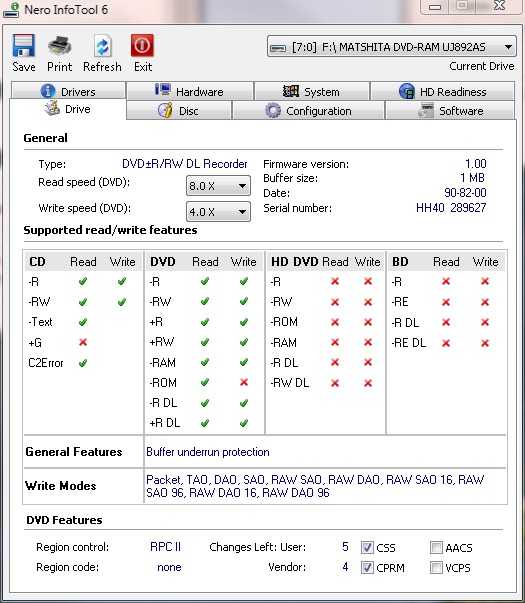Switch to the System tab
This screenshot has height=603, width=525.
coord(312,92)
